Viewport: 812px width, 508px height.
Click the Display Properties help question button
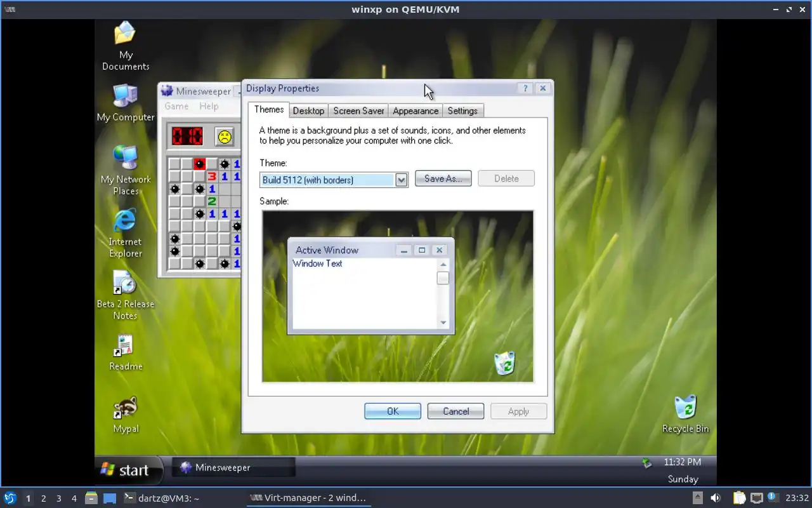point(525,88)
